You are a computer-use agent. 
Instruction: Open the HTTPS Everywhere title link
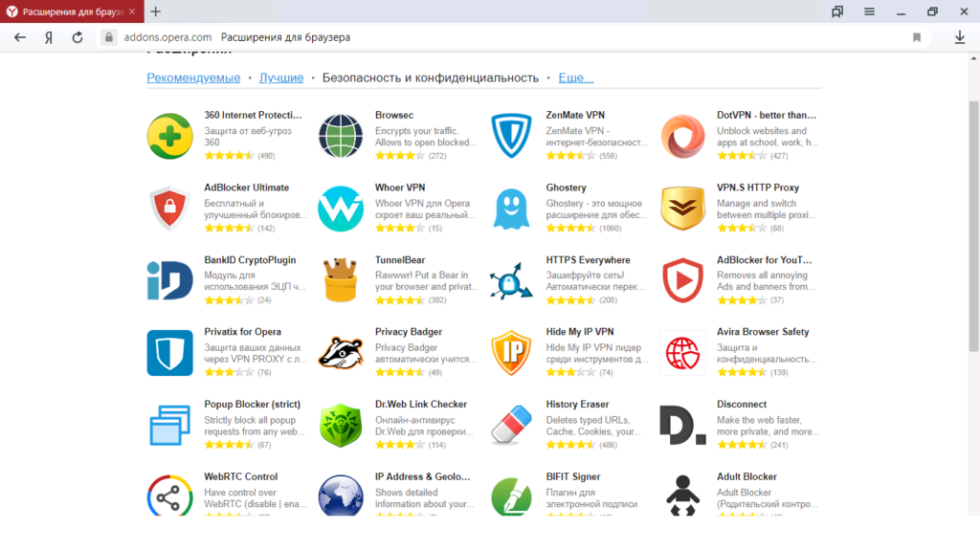589,260
